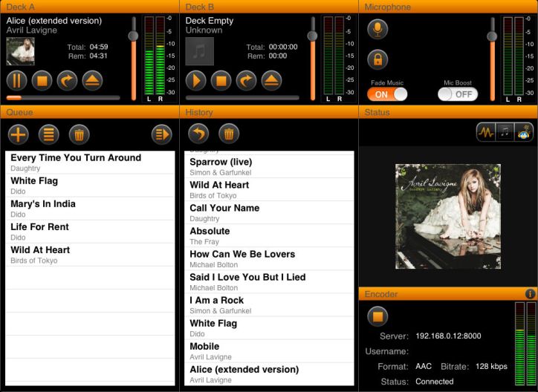Screen dimensions: 538x392
Task: Click the Deck A track progress bar
Action: pyautogui.click(x=63, y=97)
